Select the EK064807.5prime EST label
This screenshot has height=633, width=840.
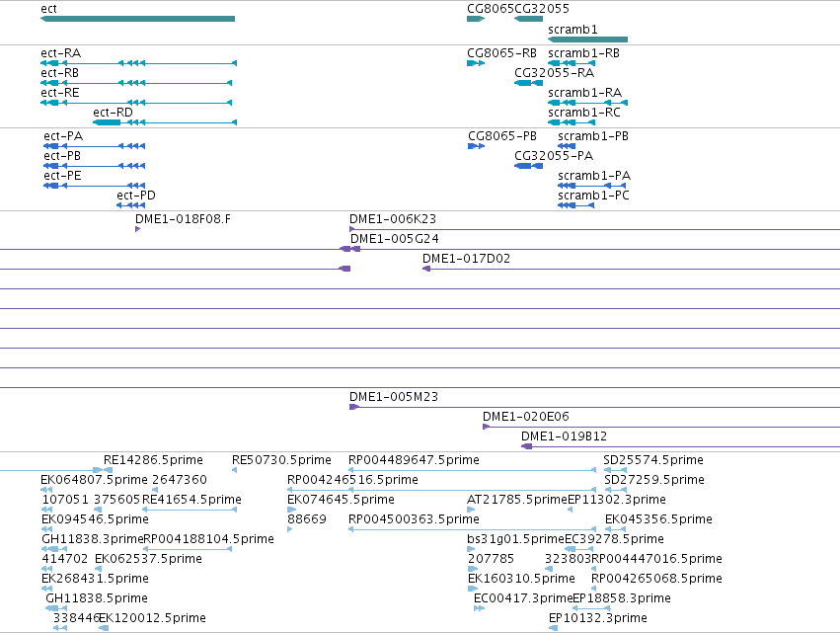tap(95, 480)
